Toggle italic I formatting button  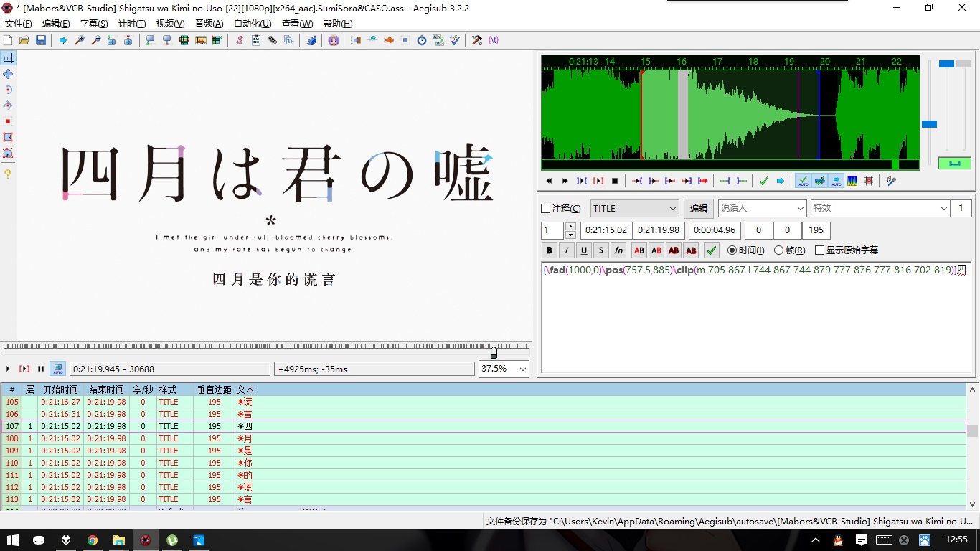pyautogui.click(x=567, y=250)
